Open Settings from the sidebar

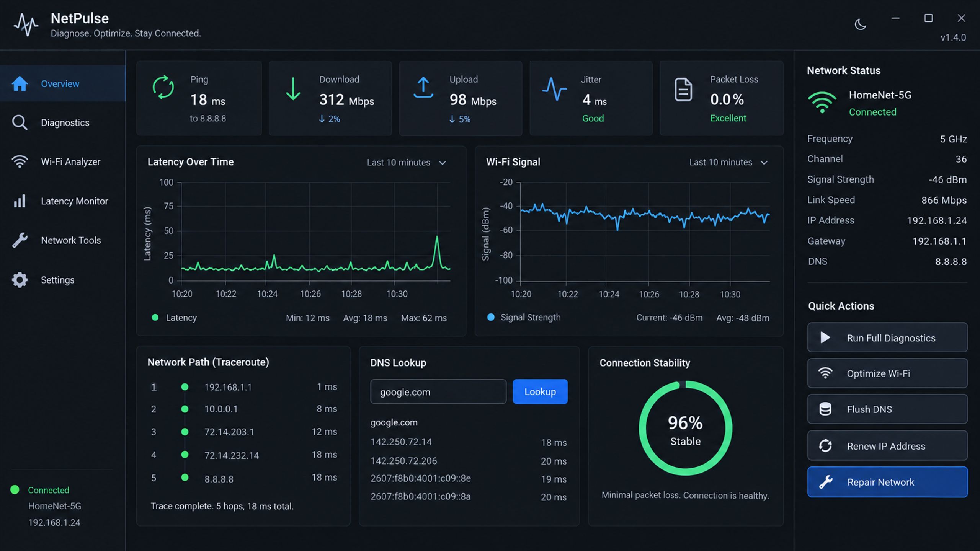click(63, 280)
